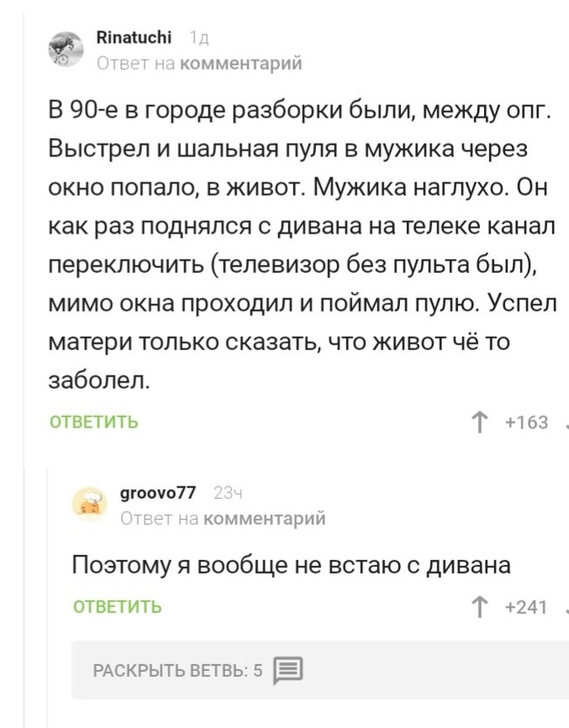Viewport: 569px width, 728px height.
Task: Open parent "комментарий" link under groovo77
Action: pos(263,518)
